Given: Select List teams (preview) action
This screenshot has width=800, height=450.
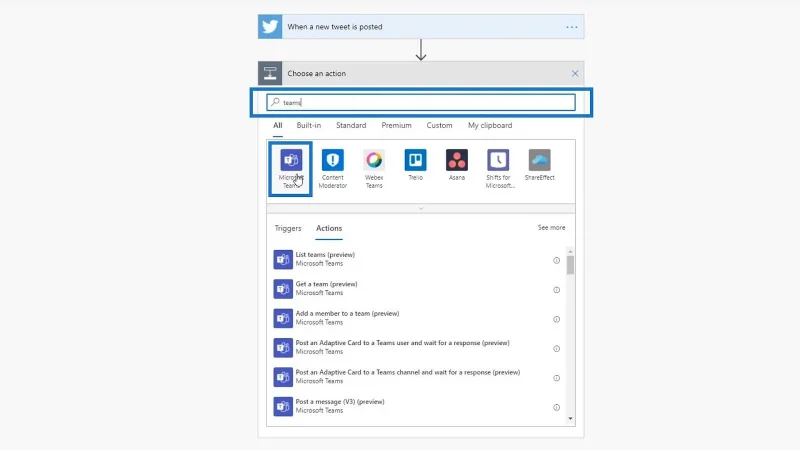Looking at the screenshot, I should tap(417, 259).
